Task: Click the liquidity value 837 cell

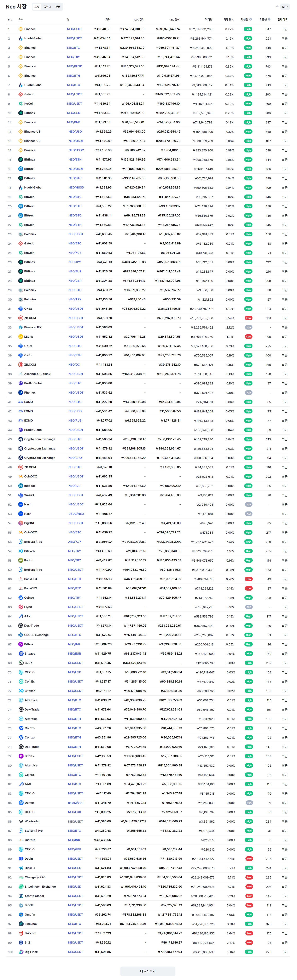Action: coord(268,122)
